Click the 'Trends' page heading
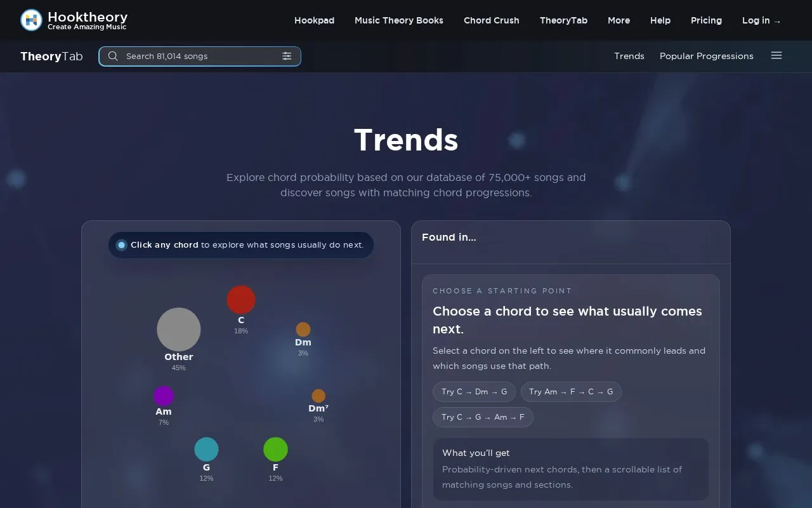812x508 pixels. coord(406,140)
